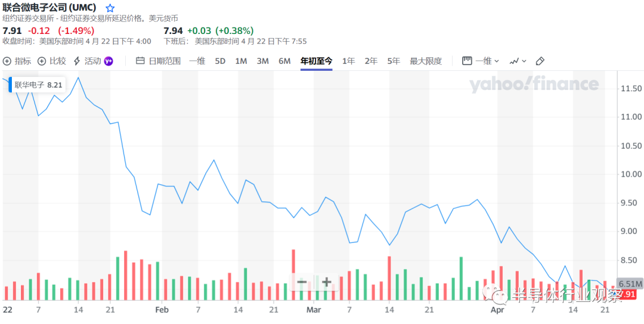
Task: Select the 一维 one-day range
Action: pyautogui.click(x=197, y=61)
